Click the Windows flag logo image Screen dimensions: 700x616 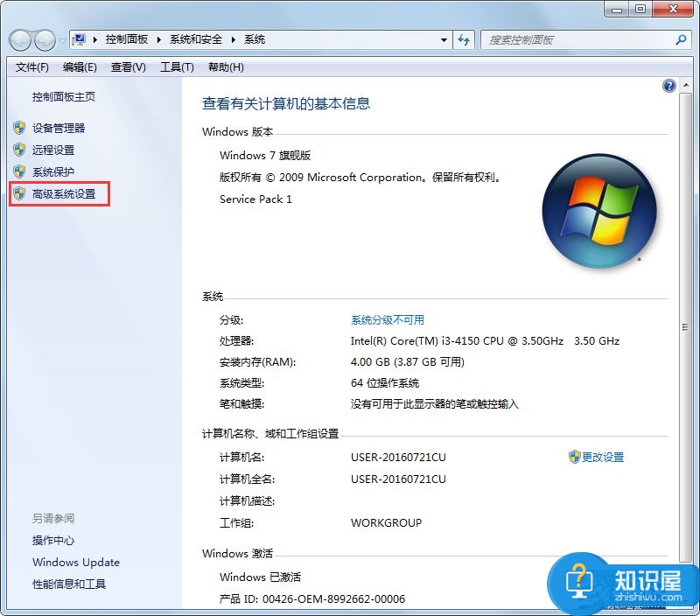click(599, 208)
